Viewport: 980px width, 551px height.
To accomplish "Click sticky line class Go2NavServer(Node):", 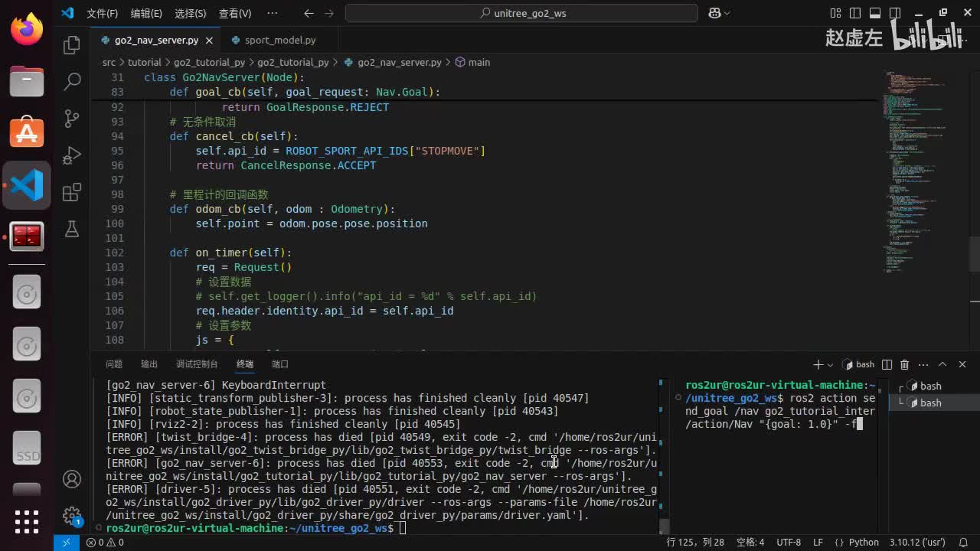I will tap(224, 77).
